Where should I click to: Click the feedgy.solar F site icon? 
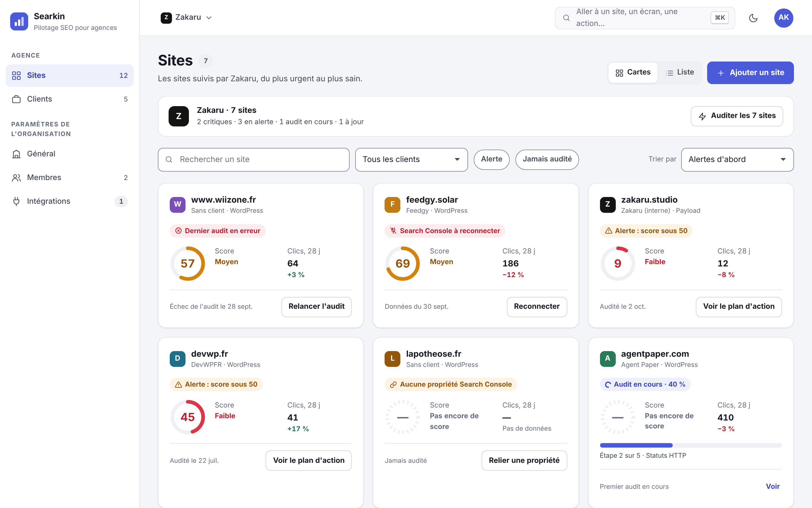392,205
